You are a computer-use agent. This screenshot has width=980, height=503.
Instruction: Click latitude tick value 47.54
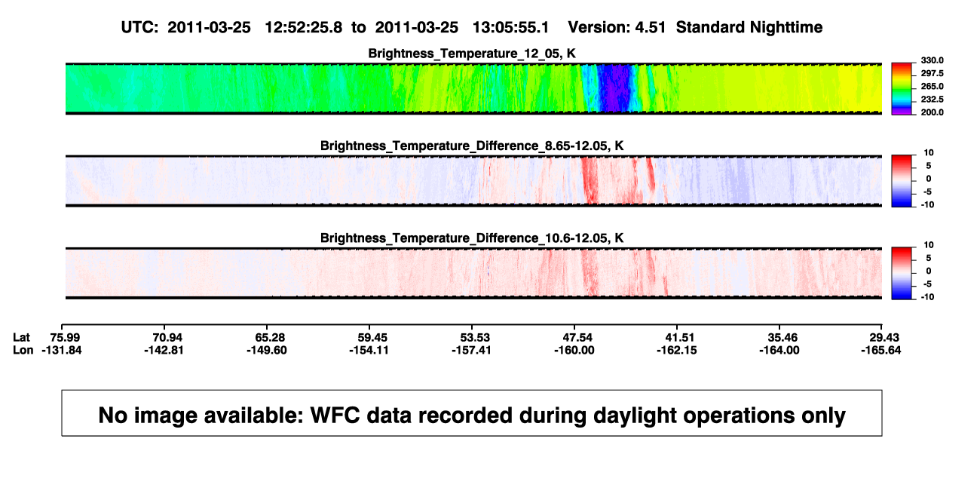(x=576, y=336)
